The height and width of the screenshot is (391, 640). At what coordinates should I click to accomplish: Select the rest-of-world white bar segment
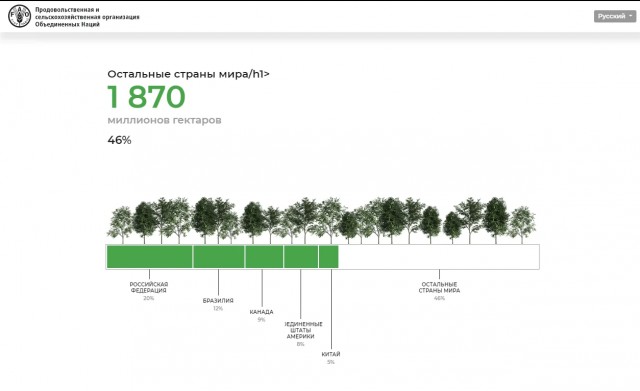[x=439, y=257]
